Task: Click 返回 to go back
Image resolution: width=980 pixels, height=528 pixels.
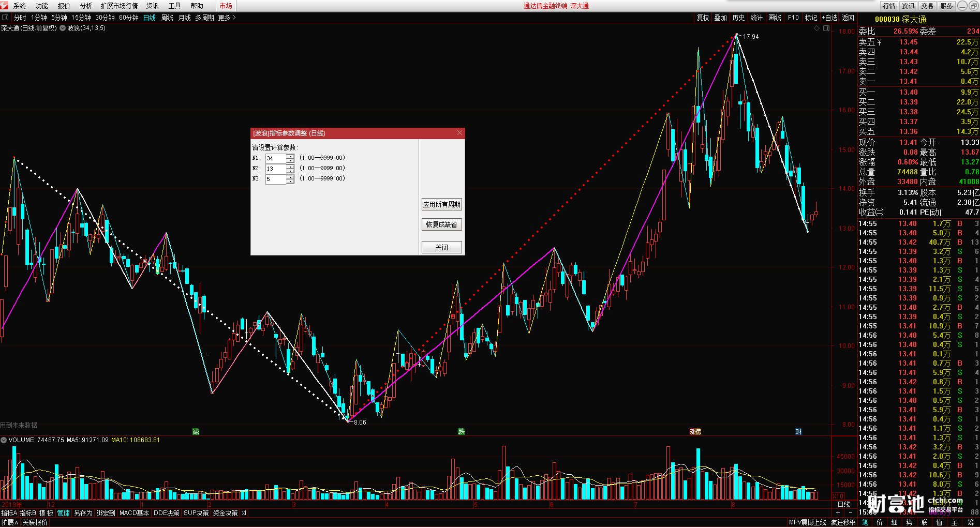Action: [848, 18]
